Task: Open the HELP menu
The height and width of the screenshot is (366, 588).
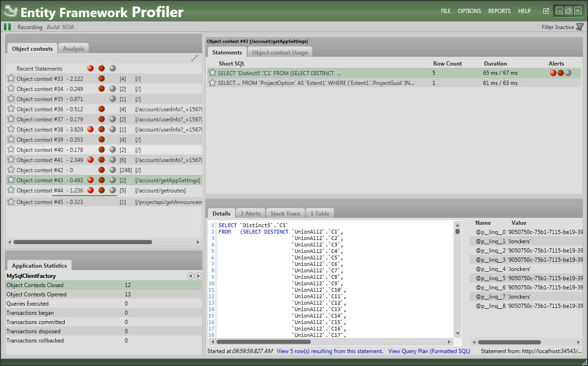Action: coord(524,11)
